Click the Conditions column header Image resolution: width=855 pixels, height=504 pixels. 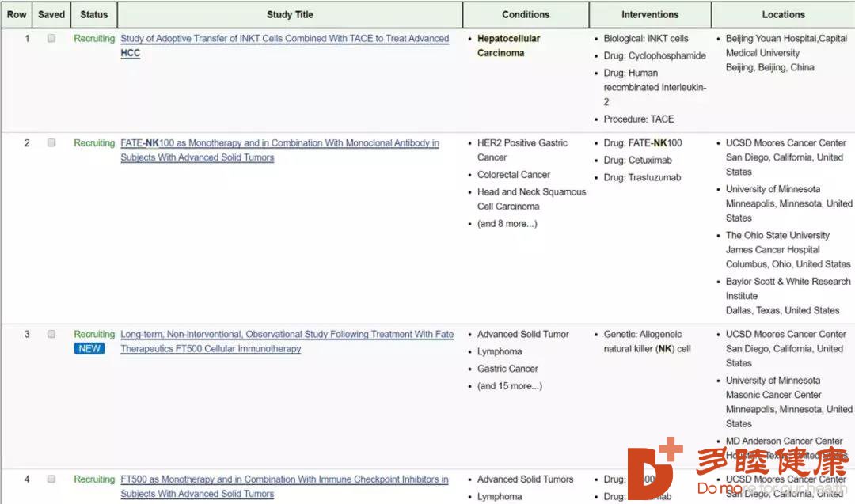point(526,15)
